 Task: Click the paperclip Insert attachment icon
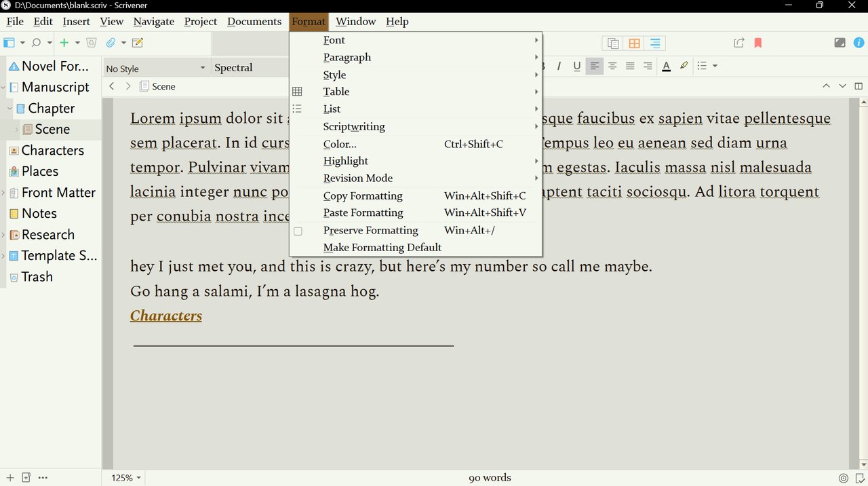point(111,43)
